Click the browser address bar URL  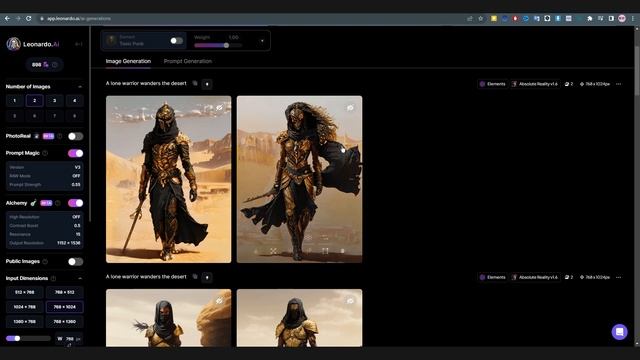tap(79, 18)
